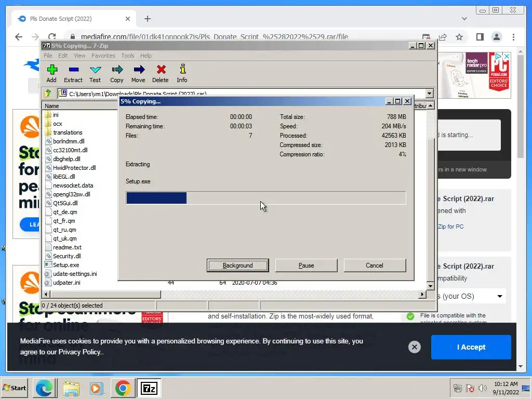
Task: Pause the extraction
Action: (x=307, y=265)
